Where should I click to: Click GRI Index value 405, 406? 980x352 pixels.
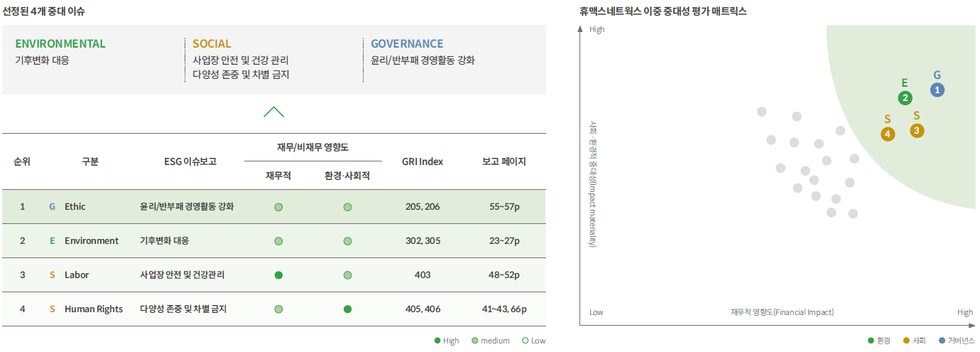[x=423, y=309]
